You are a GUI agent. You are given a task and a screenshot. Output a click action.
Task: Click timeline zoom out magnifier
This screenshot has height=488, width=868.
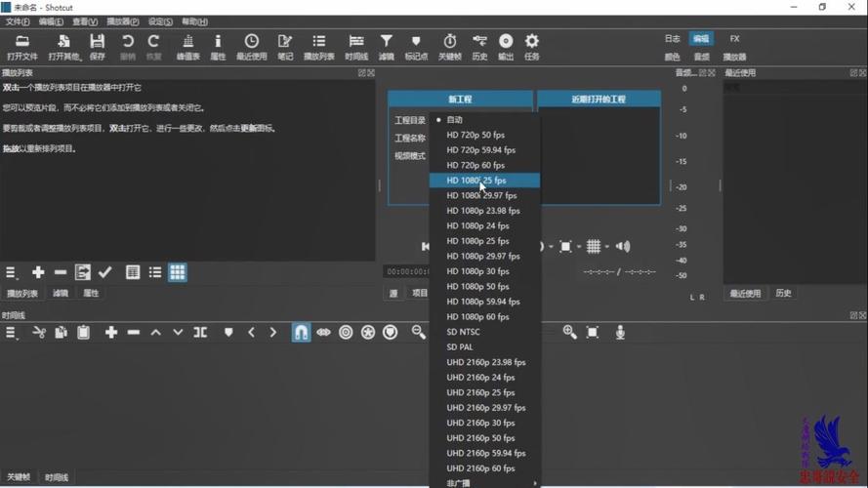(x=419, y=332)
